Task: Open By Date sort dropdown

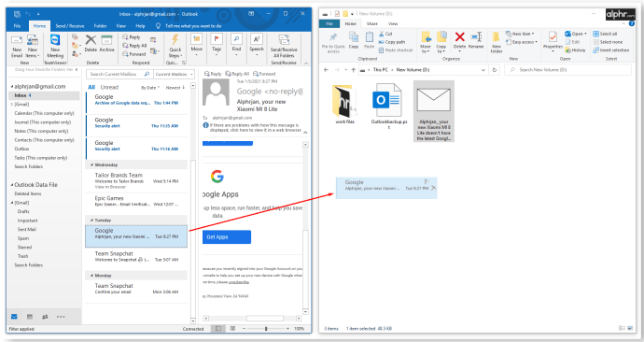Action: [x=150, y=88]
